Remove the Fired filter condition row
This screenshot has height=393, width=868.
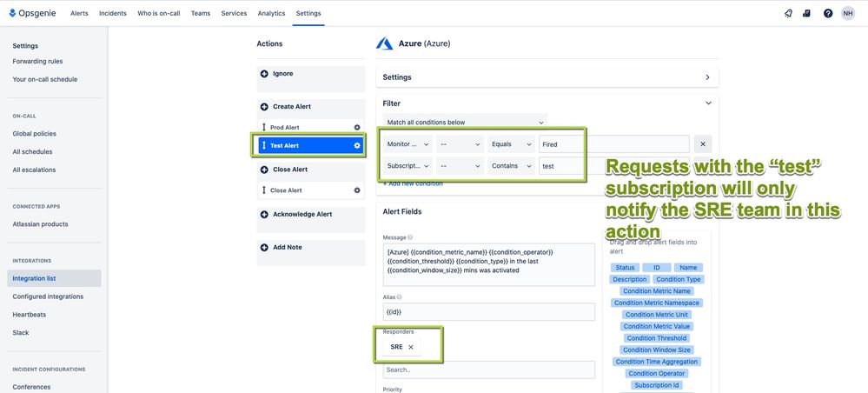coord(703,144)
